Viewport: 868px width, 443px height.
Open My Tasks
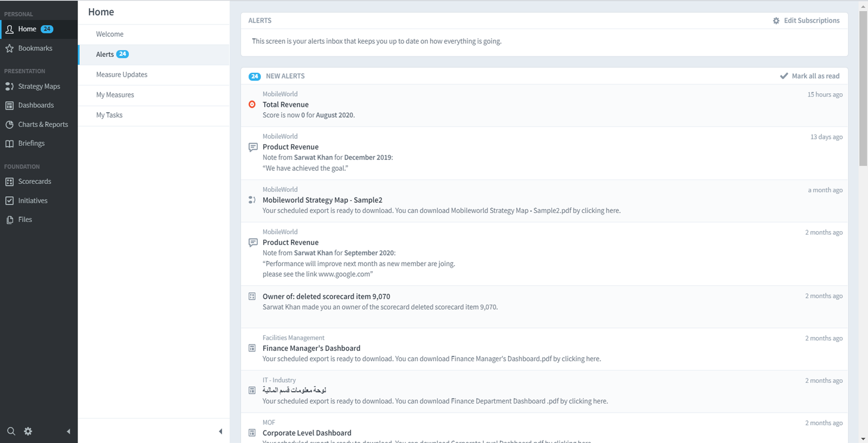tap(154, 115)
